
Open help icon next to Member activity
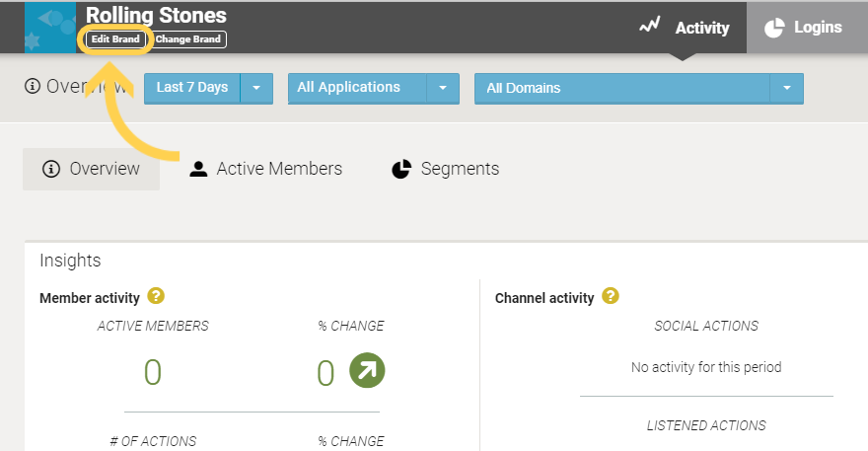click(x=156, y=296)
